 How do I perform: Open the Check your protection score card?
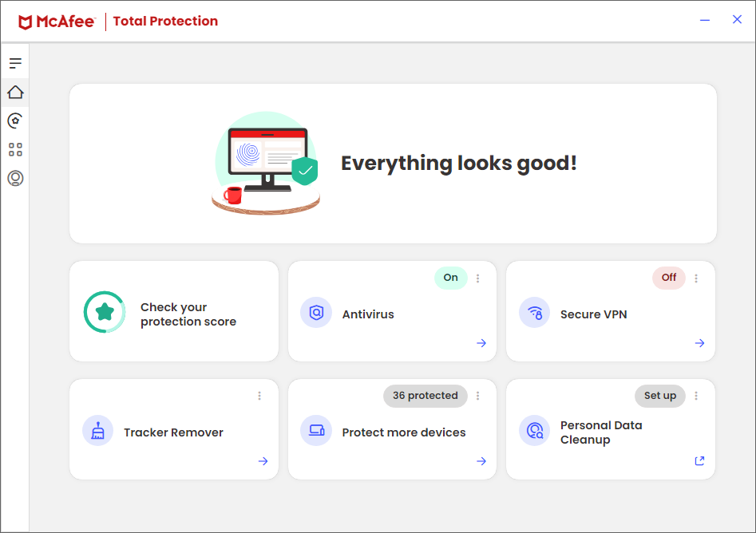pyautogui.click(x=188, y=314)
